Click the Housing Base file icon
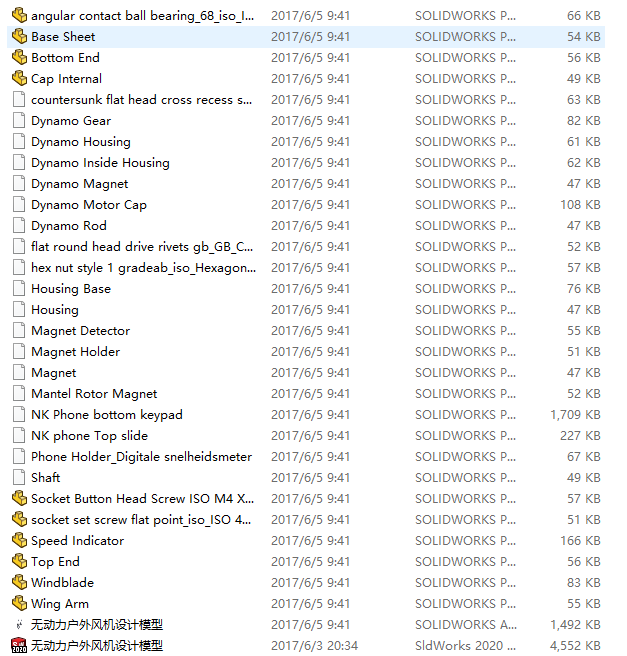The width and height of the screenshot is (627, 656). point(19,288)
